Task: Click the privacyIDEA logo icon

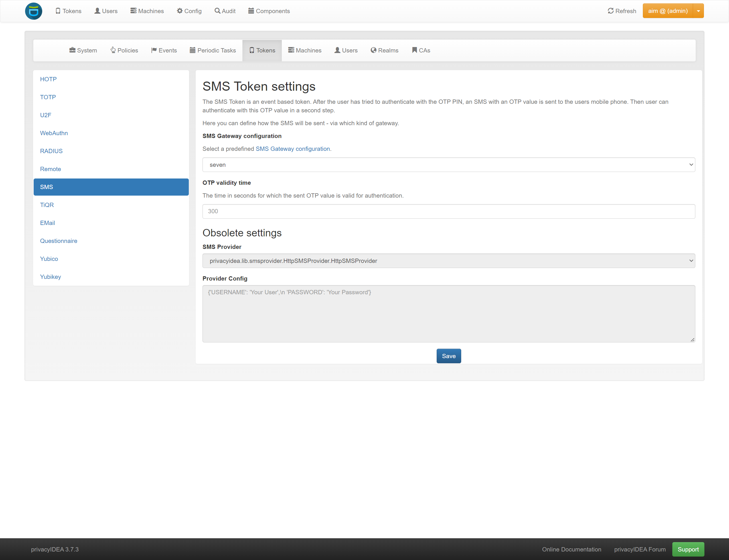Action: 34,11
